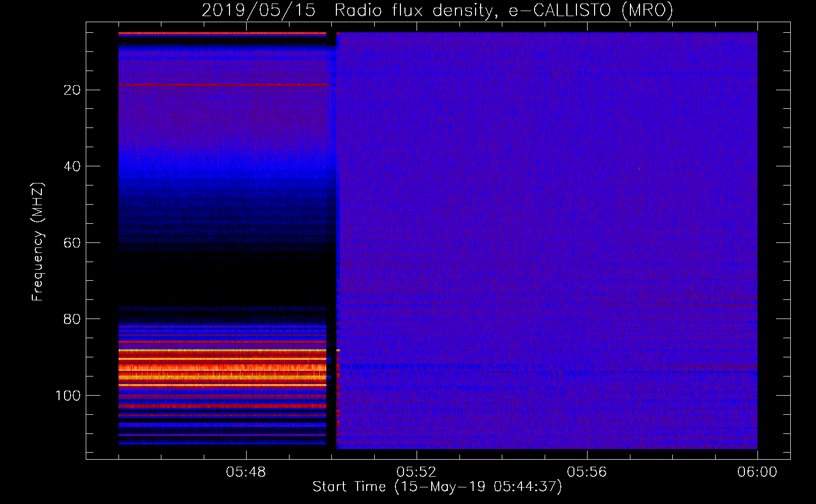Click the 05:48 time tick label
The height and width of the screenshot is (504, 816).
(246, 472)
